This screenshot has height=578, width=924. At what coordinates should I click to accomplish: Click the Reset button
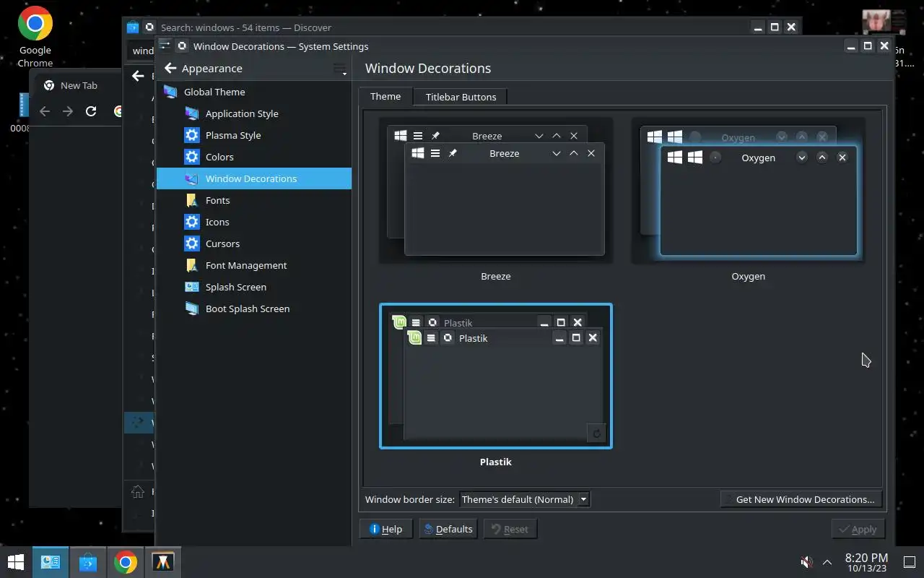coord(510,529)
